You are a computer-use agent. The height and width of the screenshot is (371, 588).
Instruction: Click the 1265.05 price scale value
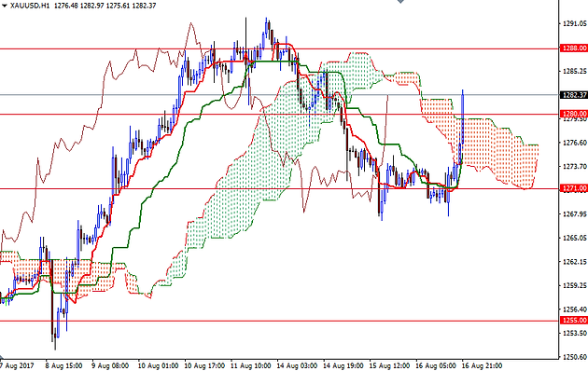pos(575,238)
